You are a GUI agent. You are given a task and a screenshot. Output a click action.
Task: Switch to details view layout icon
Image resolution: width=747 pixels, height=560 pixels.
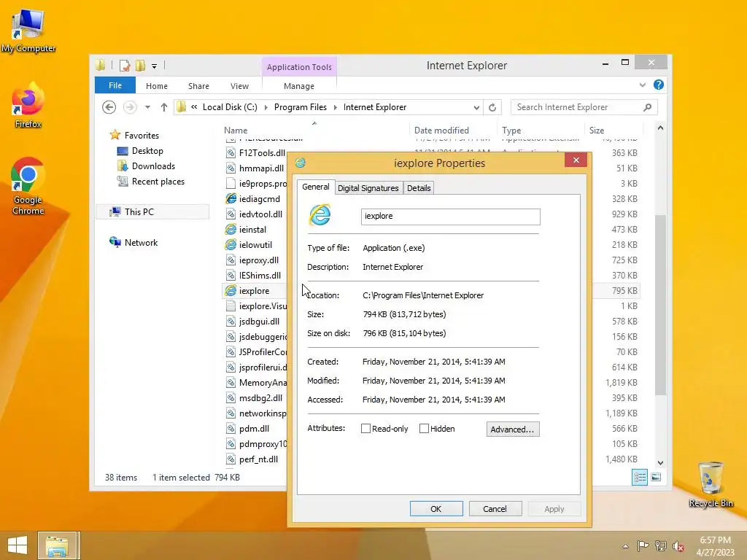(x=639, y=477)
